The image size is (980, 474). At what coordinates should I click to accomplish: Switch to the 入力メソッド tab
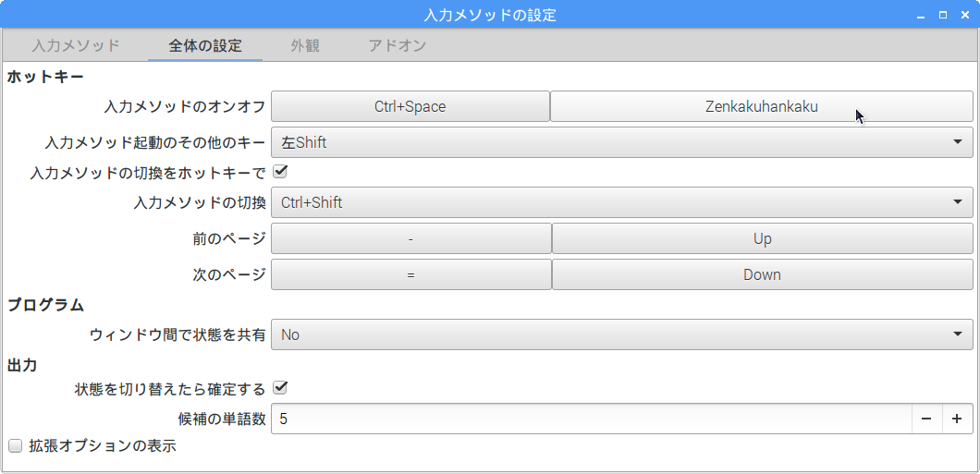click(x=76, y=45)
